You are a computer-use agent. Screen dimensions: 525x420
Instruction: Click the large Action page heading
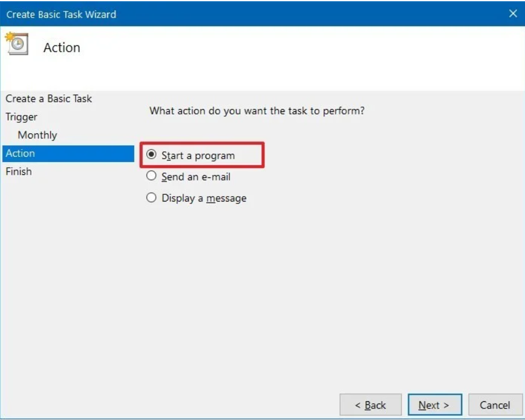pos(62,48)
